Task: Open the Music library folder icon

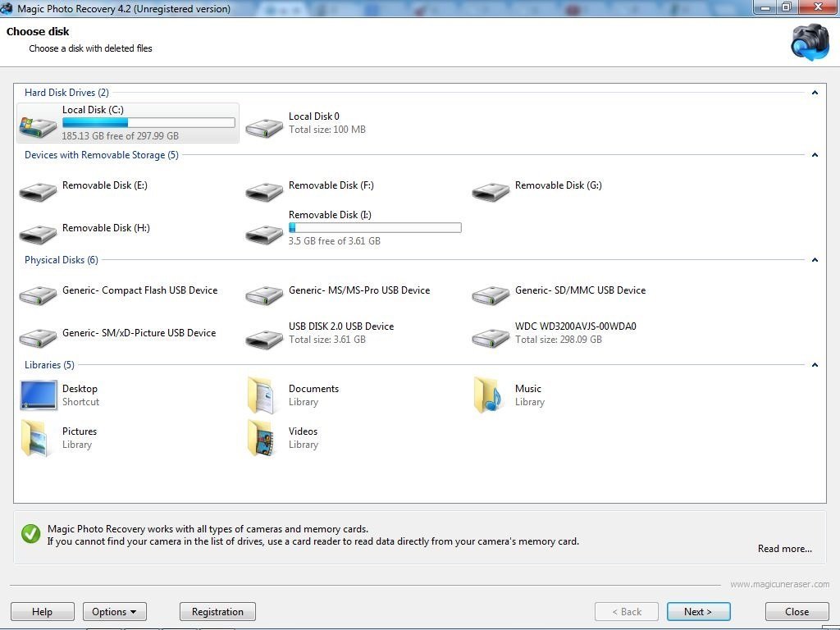Action: tap(488, 395)
